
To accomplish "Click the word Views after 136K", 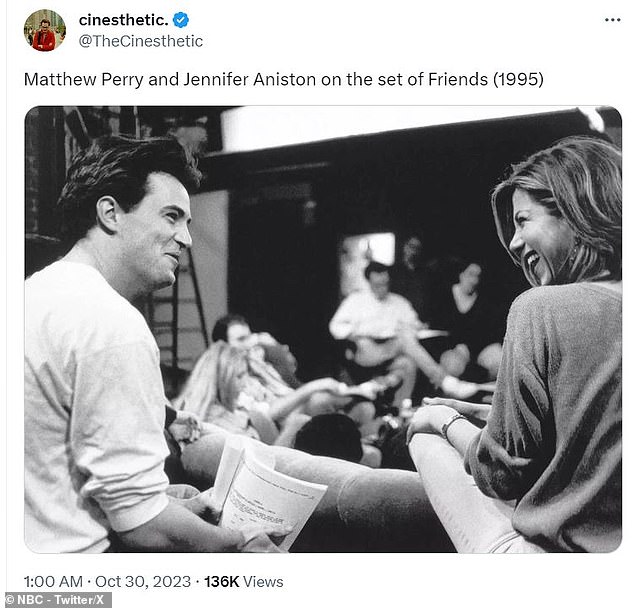I will pos(263,582).
